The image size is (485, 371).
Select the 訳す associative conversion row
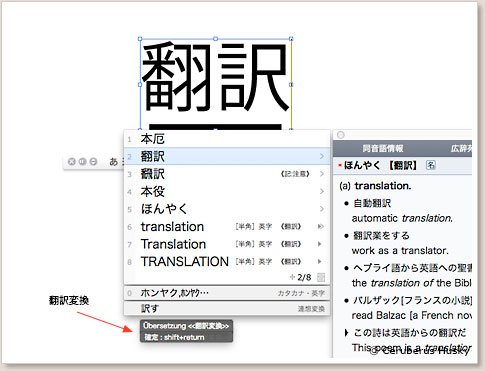pos(227,308)
